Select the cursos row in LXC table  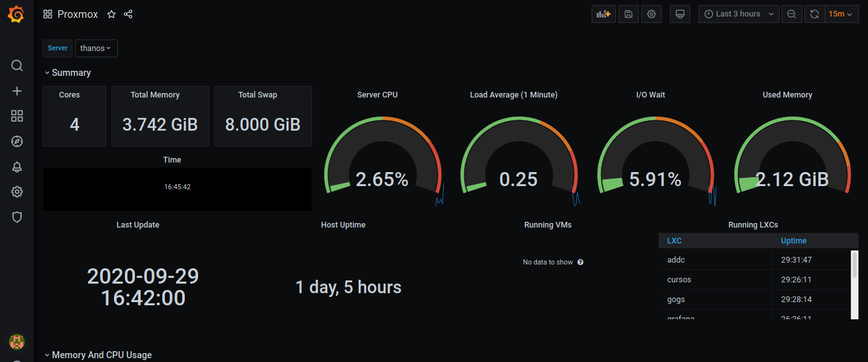754,280
